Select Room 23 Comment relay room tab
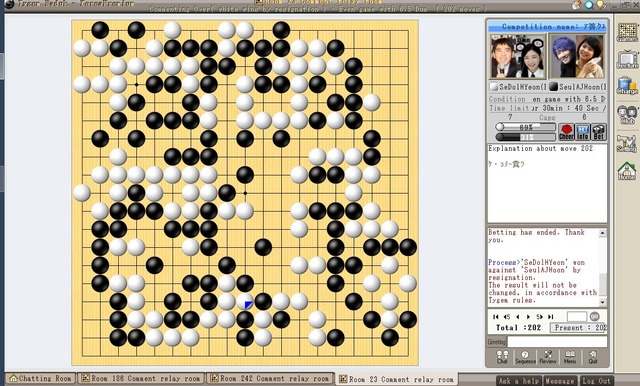640x386 pixels. (x=396, y=379)
